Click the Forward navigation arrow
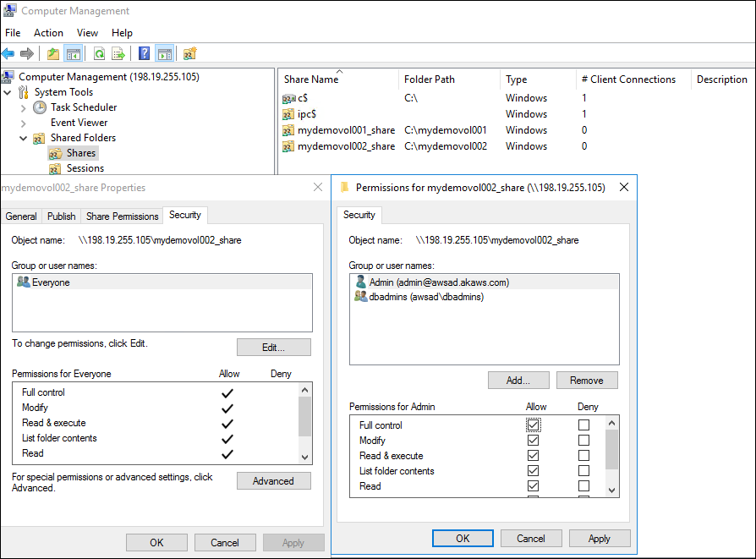Image resolution: width=756 pixels, height=559 pixels. coord(26,53)
